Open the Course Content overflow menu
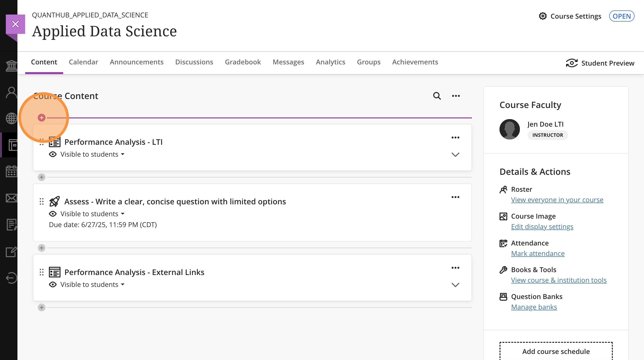Viewport: 644px width, 360px height. click(x=456, y=96)
